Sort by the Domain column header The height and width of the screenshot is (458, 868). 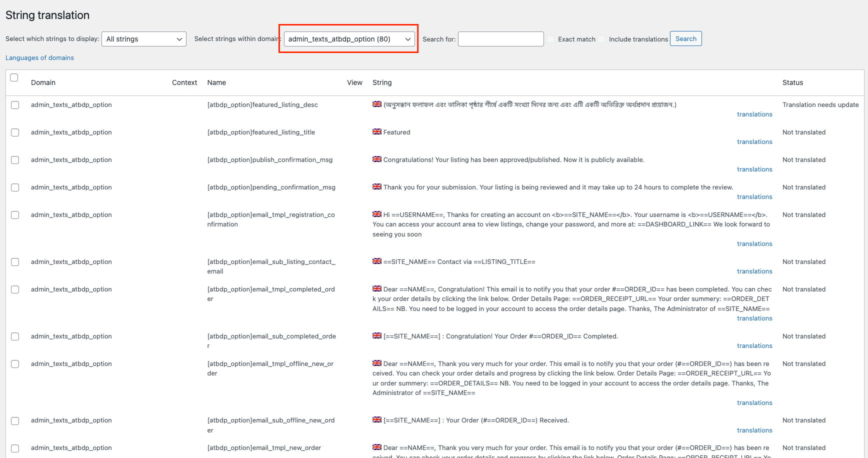[43, 82]
